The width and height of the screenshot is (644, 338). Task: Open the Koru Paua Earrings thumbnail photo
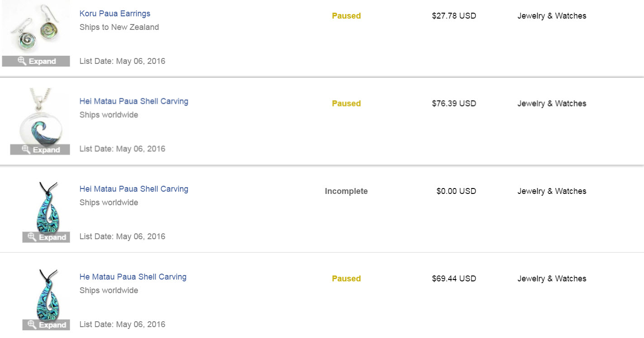(x=36, y=28)
